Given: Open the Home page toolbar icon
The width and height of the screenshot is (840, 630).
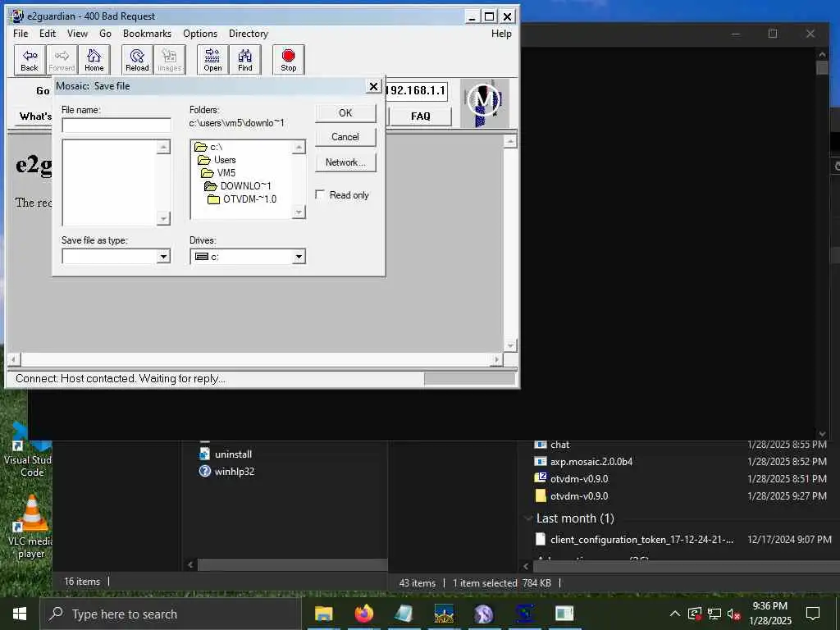Looking at the screenshot, I should 94,59.
